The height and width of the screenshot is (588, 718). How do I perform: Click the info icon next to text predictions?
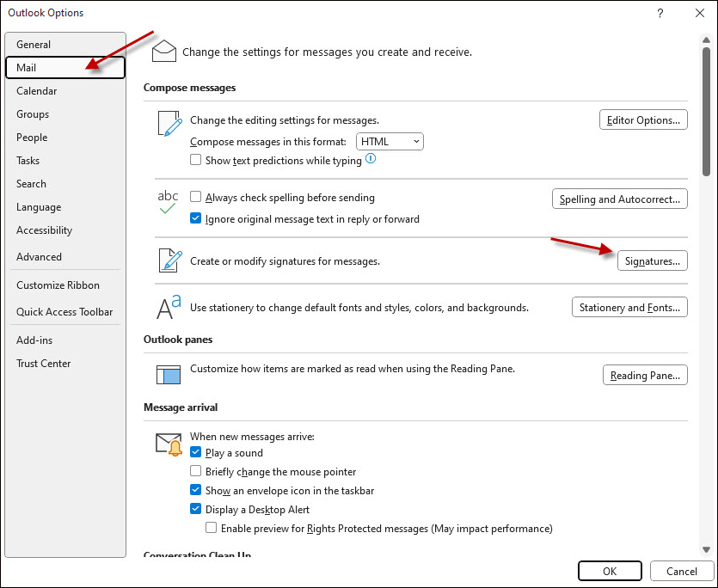[371, 159]
